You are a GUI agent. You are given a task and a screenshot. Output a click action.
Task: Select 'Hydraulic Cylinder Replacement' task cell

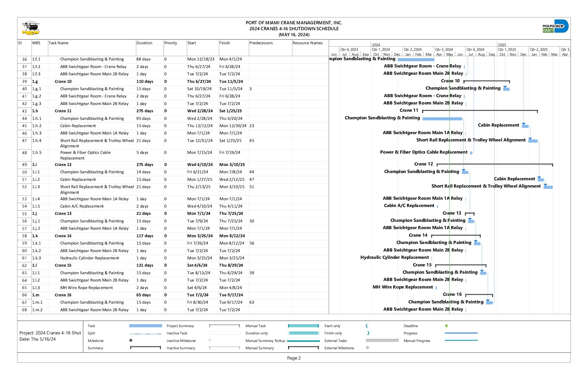[92, 258]
